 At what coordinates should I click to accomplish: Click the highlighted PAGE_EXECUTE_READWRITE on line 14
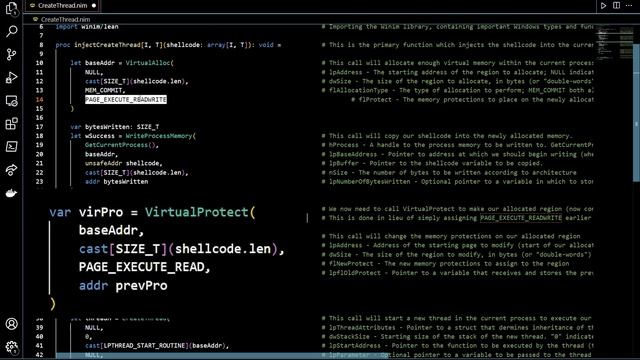point(126,100)
